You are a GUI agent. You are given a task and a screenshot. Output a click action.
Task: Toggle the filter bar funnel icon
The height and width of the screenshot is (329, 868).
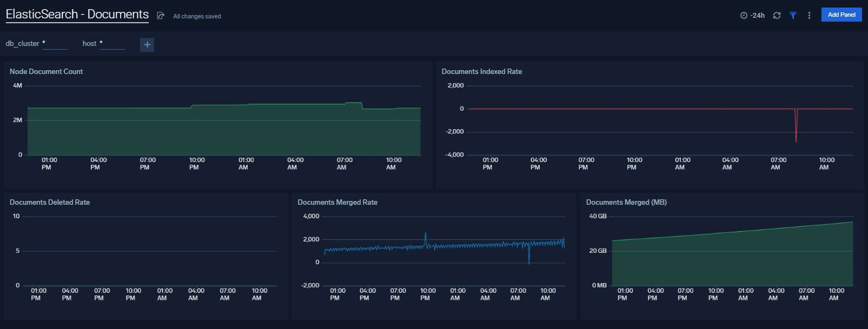click(793, 16)
